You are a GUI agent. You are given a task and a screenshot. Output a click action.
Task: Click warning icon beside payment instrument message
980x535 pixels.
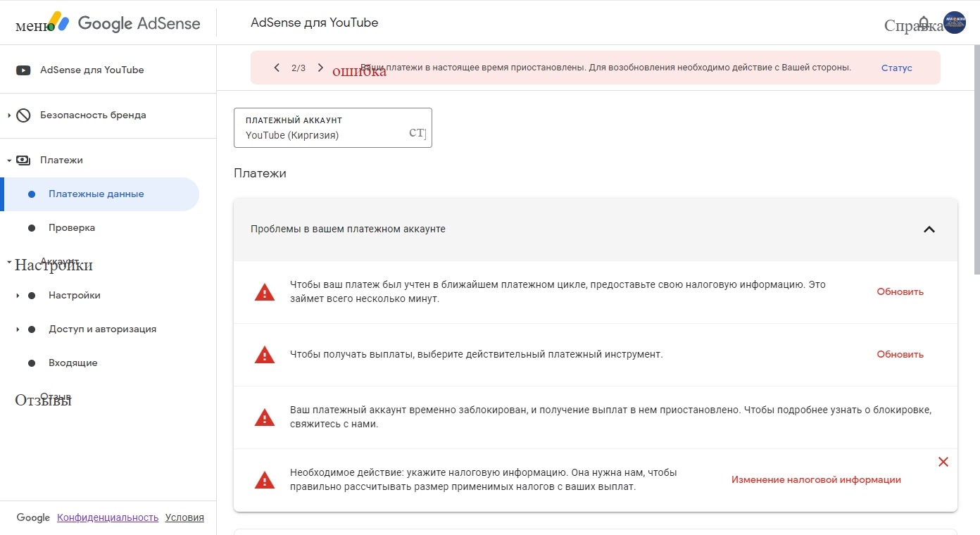coord(265,355)
